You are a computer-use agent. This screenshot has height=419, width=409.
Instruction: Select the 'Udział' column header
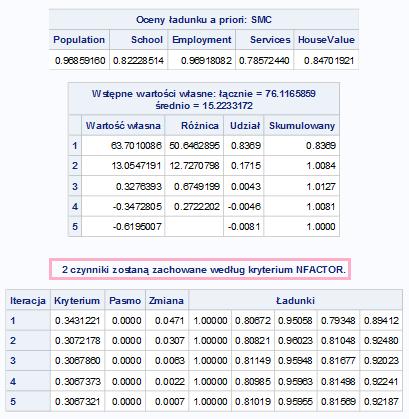click(245, 126)
